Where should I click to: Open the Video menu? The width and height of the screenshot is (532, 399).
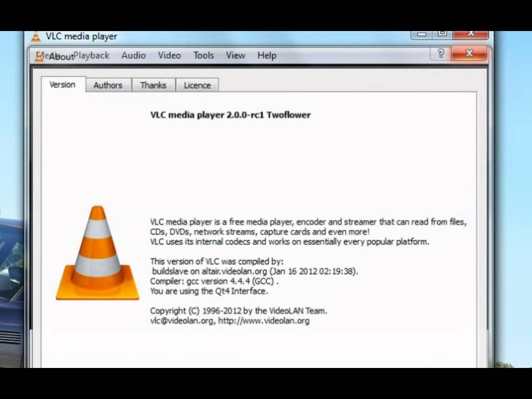[x=170, y=55]
